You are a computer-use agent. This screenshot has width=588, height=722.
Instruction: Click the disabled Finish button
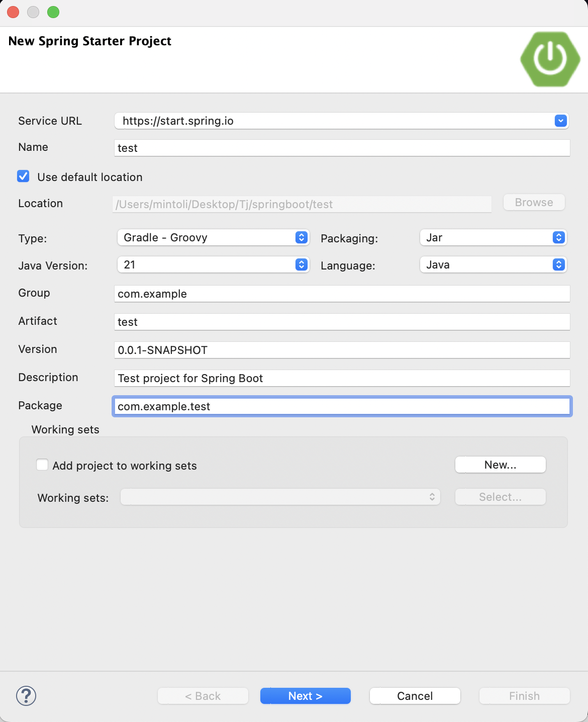pyautogui.click(x=525, y=696)
